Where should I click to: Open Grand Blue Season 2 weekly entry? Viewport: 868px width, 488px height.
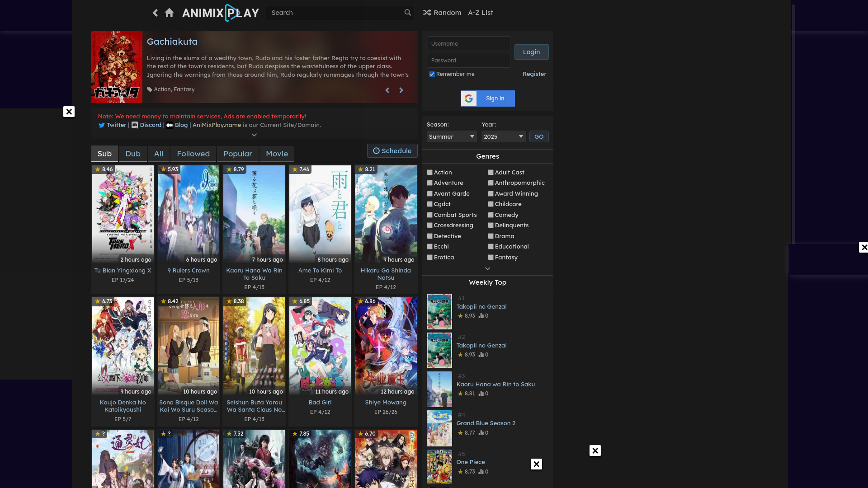(x=486, y=423)
